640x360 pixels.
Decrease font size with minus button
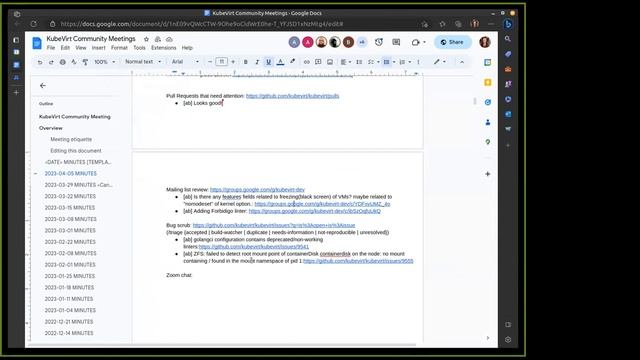[210, 62]
